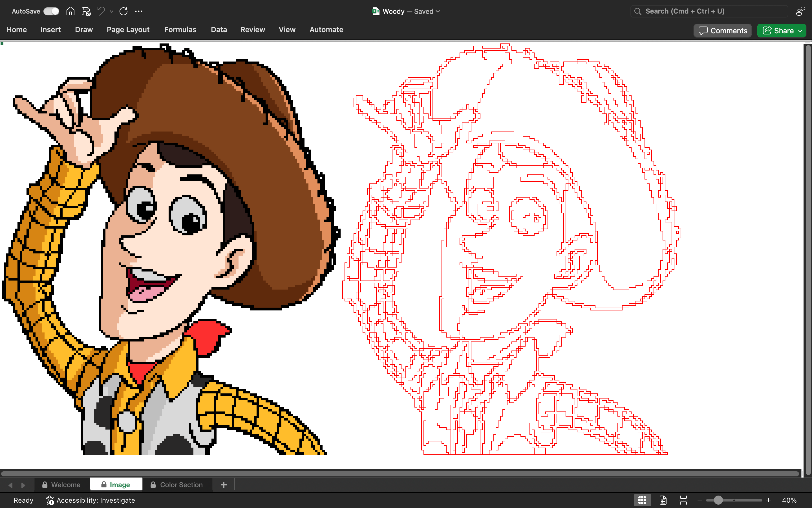
Task: Switch to the Review tab
Action: [253, 30]
